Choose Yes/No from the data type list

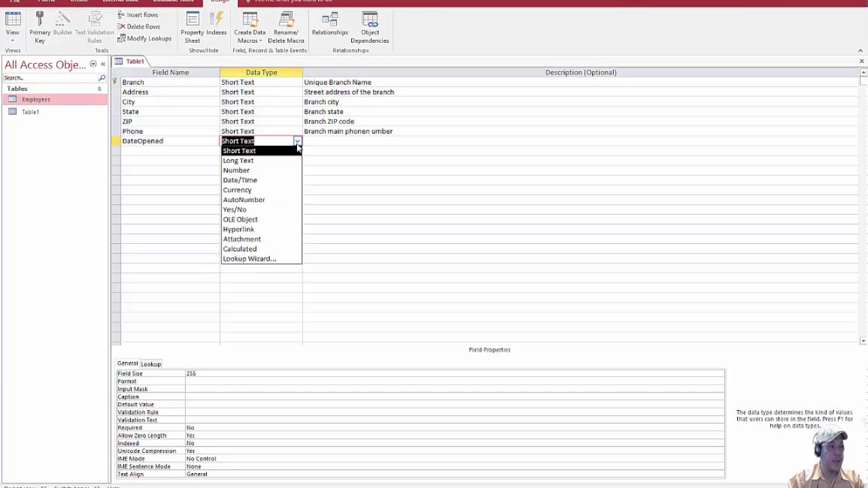tap(261, 209)
